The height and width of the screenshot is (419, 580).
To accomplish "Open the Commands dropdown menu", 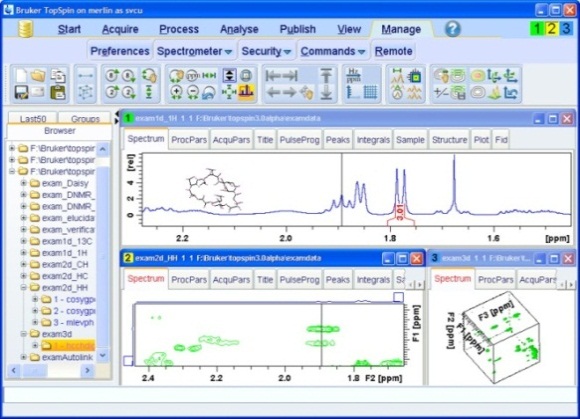I will (x=333, y=51).
